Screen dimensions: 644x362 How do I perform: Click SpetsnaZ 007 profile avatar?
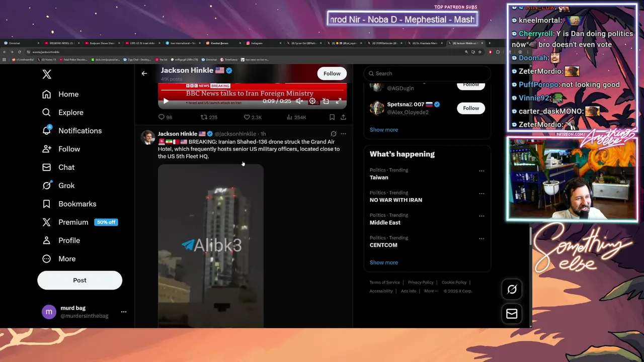[377, 108]
